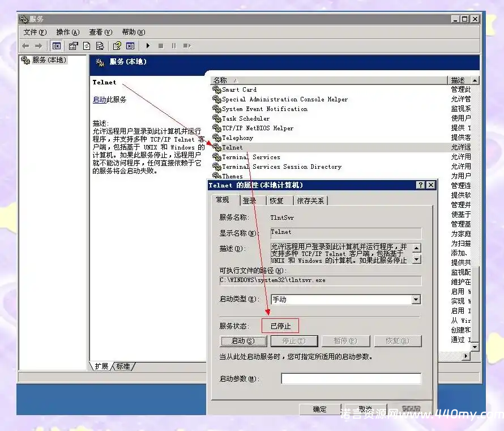This screenshot has width=504, height=431.
Task: Select the 扩展 view tab
Action: (x=101, y=366)
